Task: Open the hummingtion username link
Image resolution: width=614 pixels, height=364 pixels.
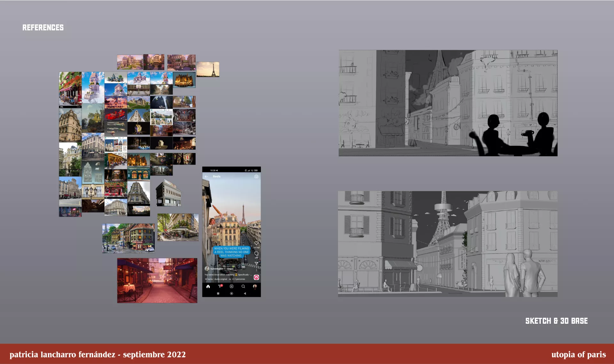Action: click(x=216, y=269)
